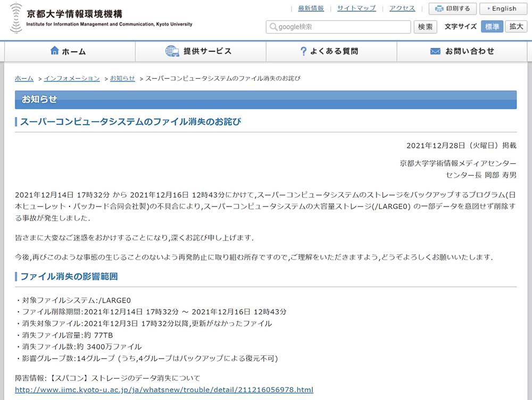Open the アクセス link
The image size is (532, 400).
point(402,8)
